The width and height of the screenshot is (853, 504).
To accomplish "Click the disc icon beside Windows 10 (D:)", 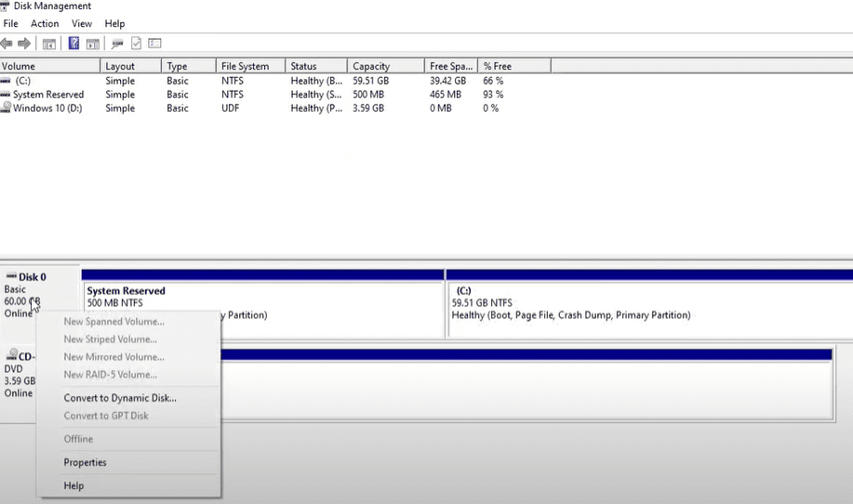I will pyautogui.click(x=7, y=108).
